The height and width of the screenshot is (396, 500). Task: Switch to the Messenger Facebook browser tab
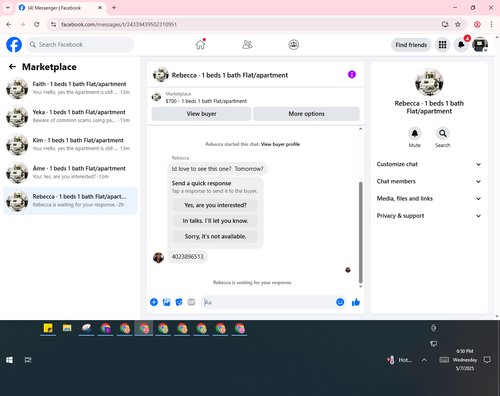tap(61, 8)
